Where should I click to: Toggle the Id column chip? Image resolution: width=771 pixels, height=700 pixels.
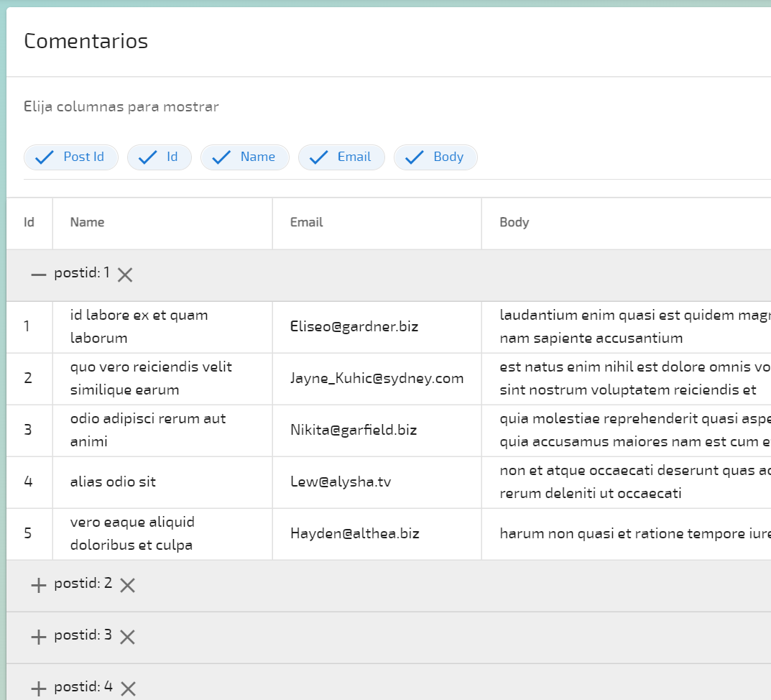pyautogui.click(x=160, y=157)
